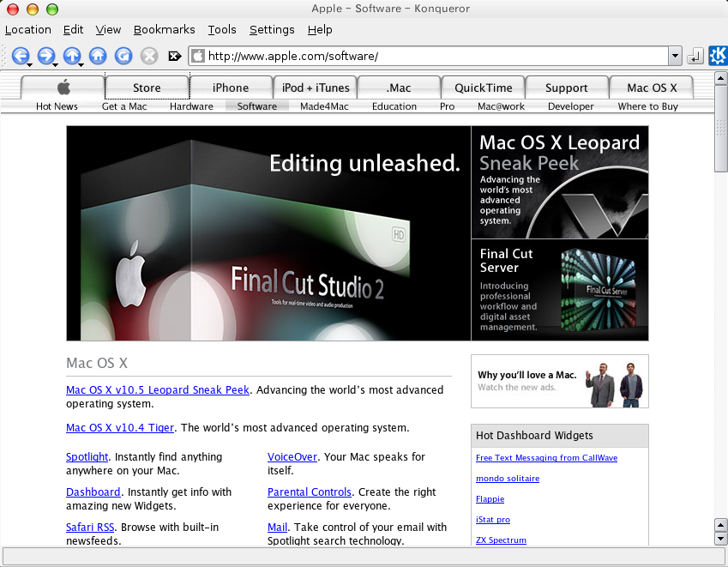The image size is (728, 567).
Task: Click the KDE gear logo icon
Action: pos(718,56)
